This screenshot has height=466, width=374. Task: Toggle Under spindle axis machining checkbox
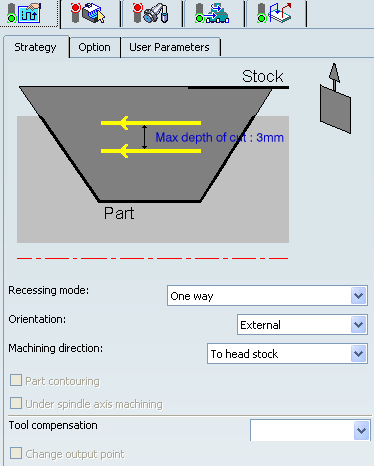pyautogui.click(x=16, y=403)
